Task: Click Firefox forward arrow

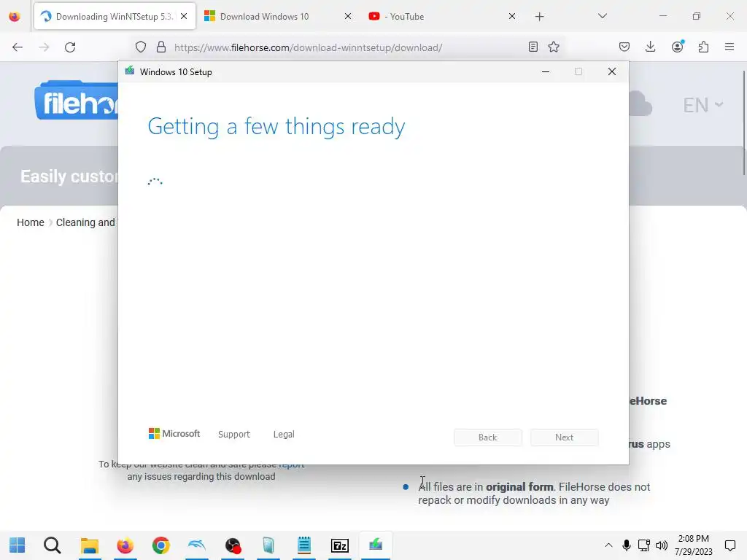Action: click(44, 47)
